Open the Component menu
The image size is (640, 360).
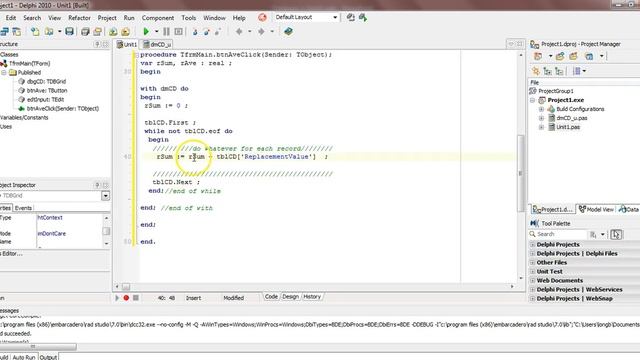[x=158, y=18]
